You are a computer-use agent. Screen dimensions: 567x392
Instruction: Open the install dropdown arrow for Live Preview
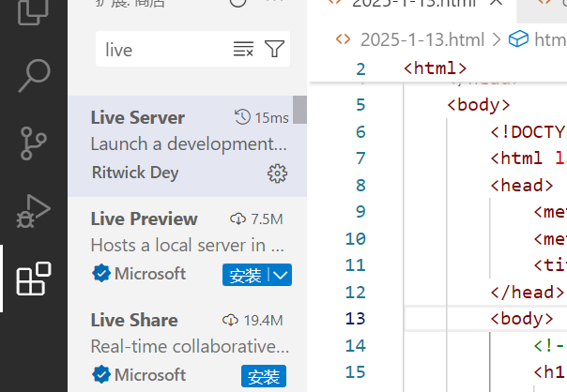pos(281,275)
